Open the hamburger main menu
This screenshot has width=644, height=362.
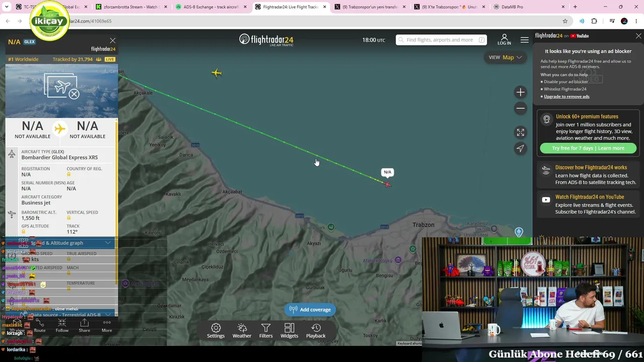tap(525, 40)
